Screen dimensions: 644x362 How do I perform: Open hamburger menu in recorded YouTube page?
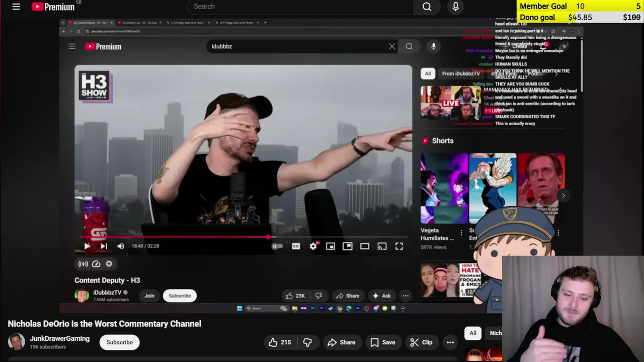pos(72,46)
